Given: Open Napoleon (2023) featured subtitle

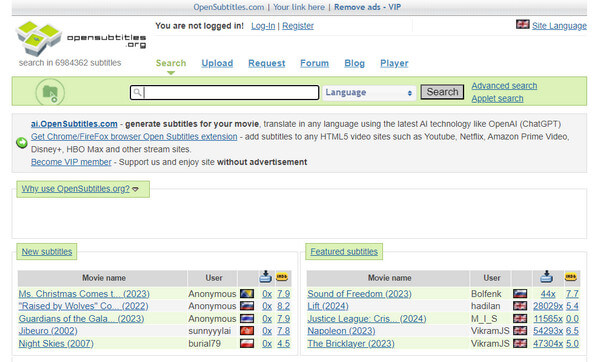Looking at the screenshot, I should tap(341, 331).
